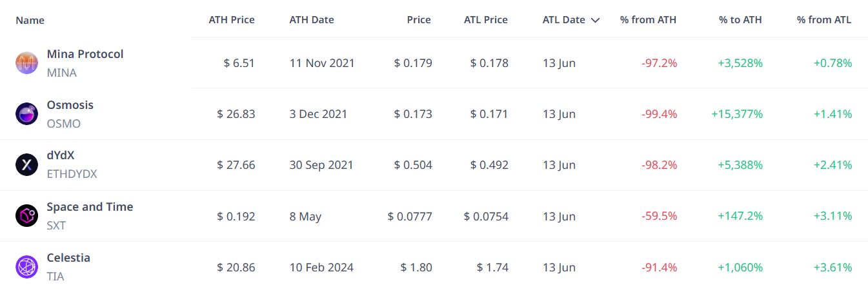Sort by % from ATL header
Screen dimensions: 868x292
tap(824, 19)
